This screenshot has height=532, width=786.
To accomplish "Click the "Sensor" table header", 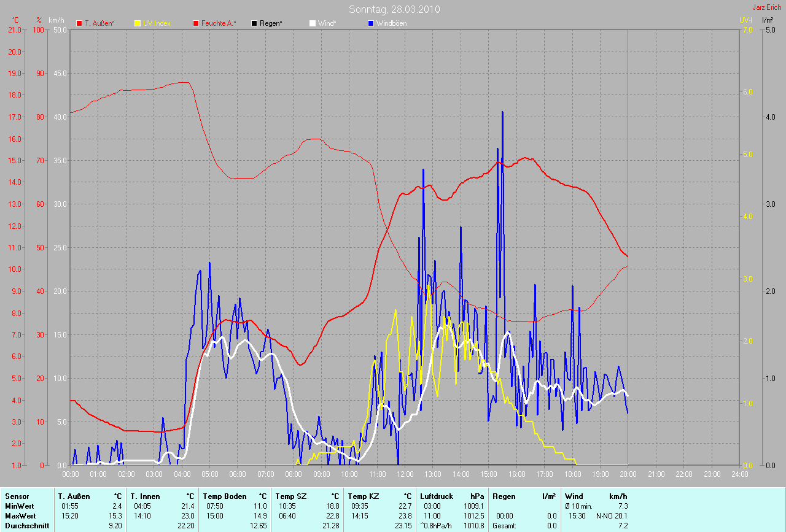I will (x=17, y=496).
